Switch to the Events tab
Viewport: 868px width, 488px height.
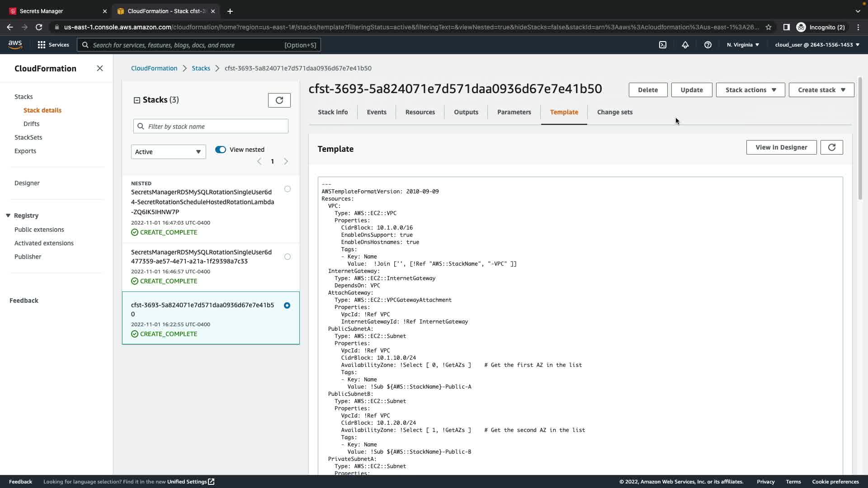click(x=376, y=112)
